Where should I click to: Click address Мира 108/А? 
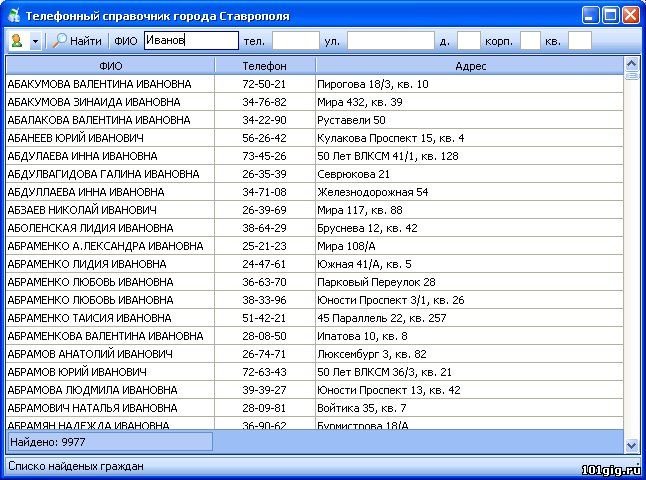pos(346,246)
